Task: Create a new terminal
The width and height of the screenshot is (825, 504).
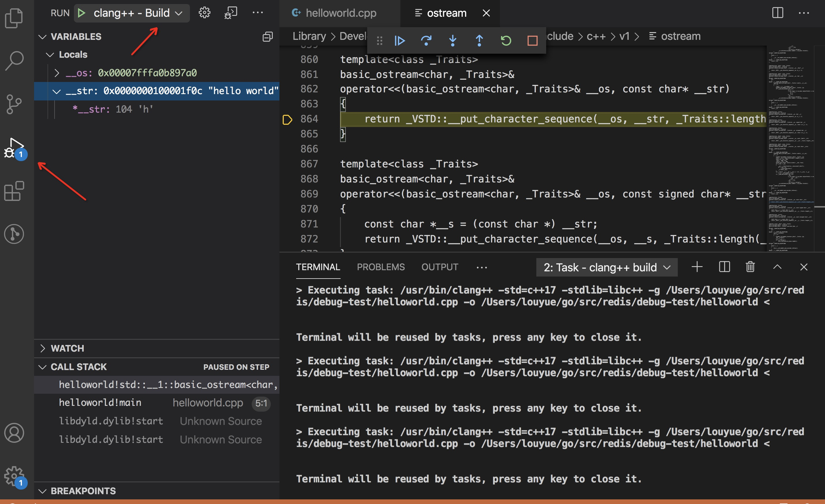Action: [697, 267]
